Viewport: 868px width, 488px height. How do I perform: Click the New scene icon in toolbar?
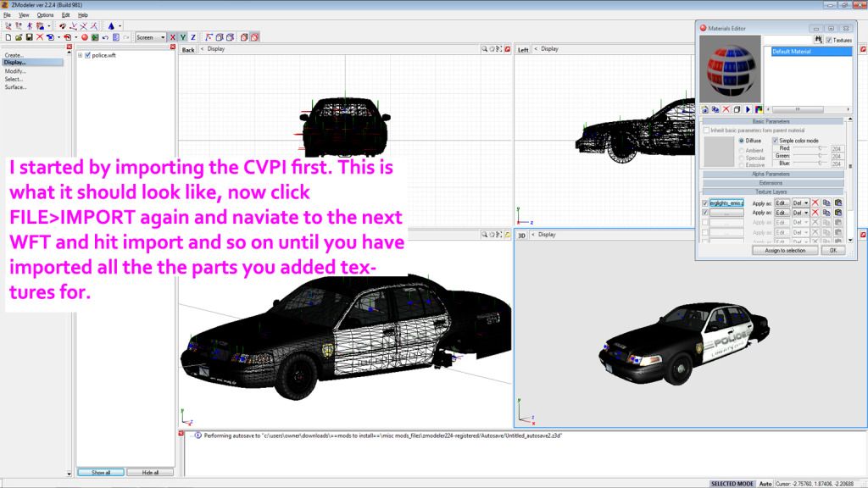tap(8, 37)
